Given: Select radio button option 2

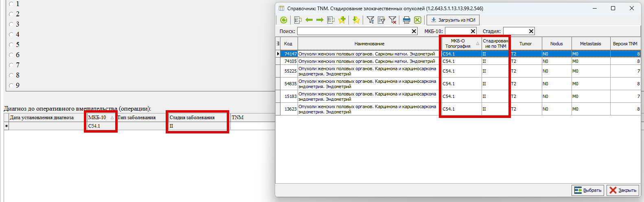Looking at the screenshot, I should coord(11,14).
